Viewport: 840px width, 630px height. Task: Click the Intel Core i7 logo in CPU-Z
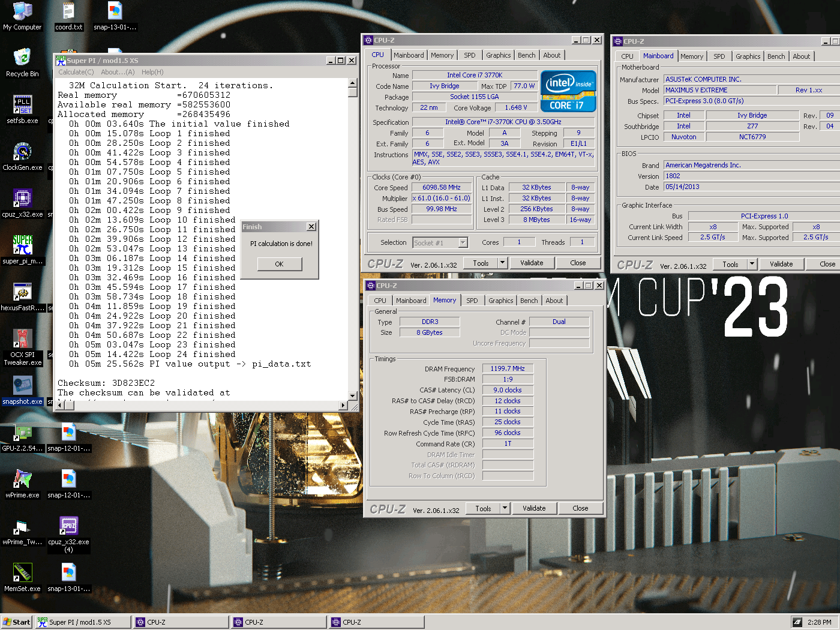[x=568, y=91]
